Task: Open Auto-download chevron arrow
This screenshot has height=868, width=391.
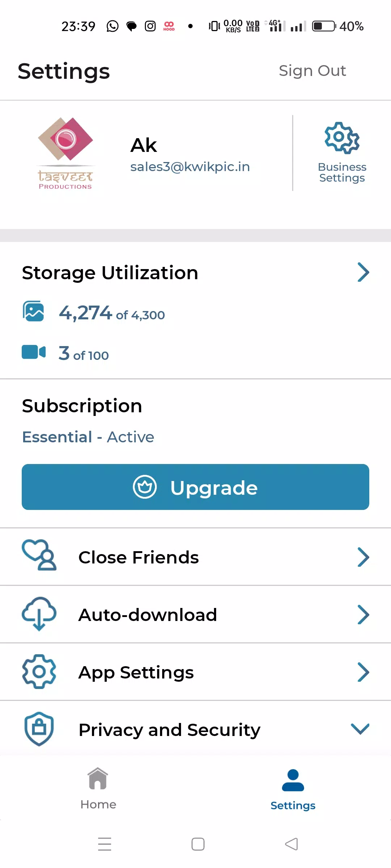Action: pyautogui.click(x=363, y=614)
